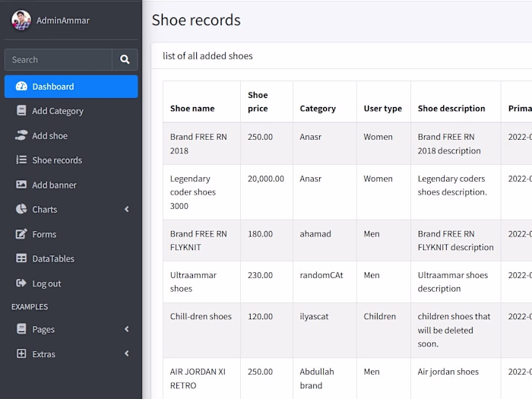This screenshot has width=532, height=399.
Task: Open the Pages menu label
Action: click(43, 329)
